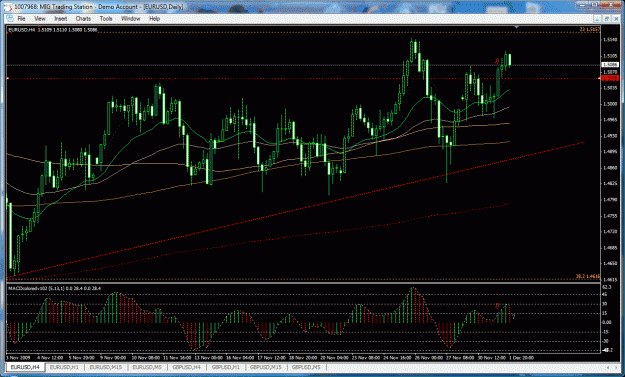This screenshot has height=377, width=625.
Task: Click the orange 1.4616 level label at bottom
Action: (588, 276)
